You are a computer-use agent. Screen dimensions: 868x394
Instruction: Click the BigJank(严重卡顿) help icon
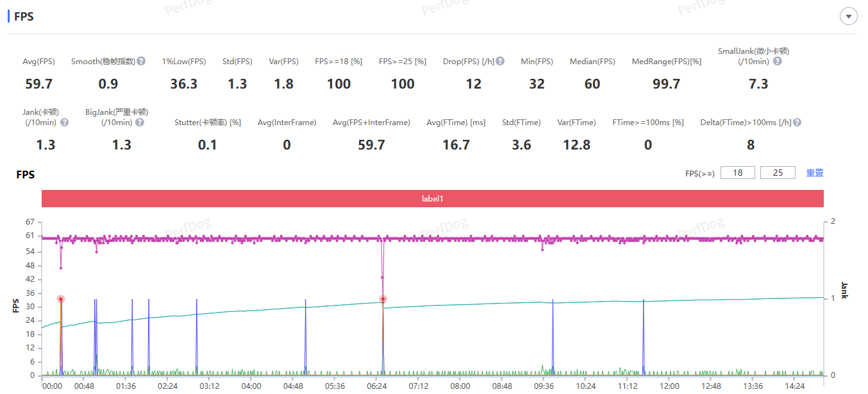140,123
